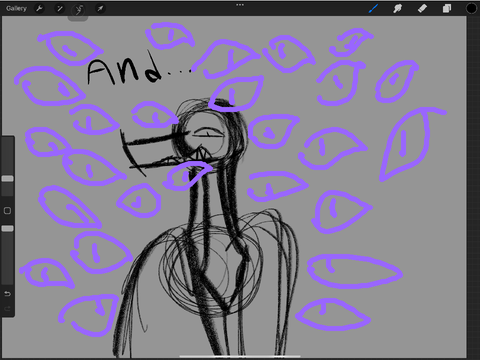Open the Actions wrench menu
The height and width of the screenshot is (360, 480).
coord(39,8)
